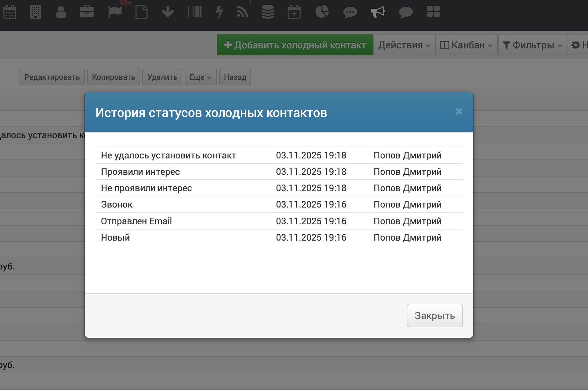Open the flag icon with 99+ badge
The width and height of the screenshot is (588, 390).
point(115,12)
